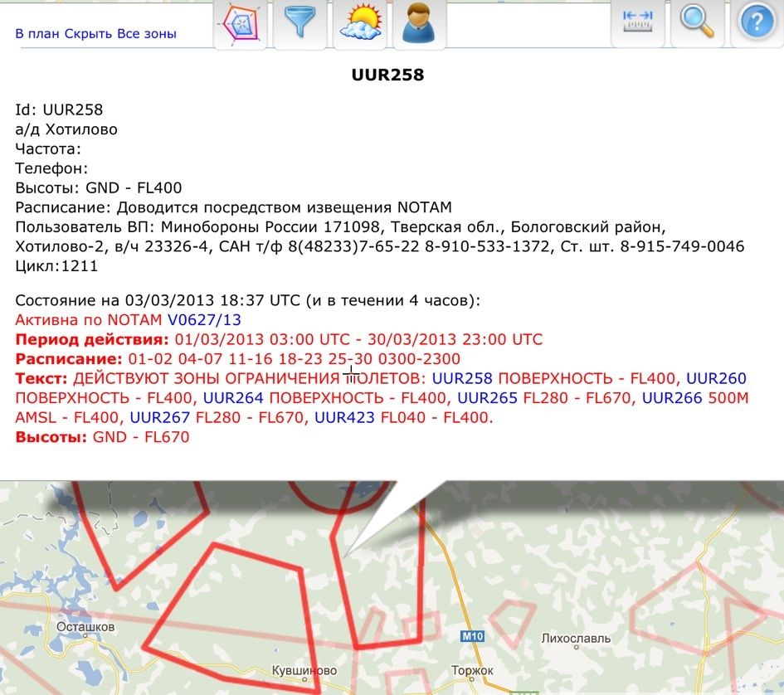Viewport: 784px width, 695px height.
Task: Click the Осташков town label on map
Action: point(85,627)
